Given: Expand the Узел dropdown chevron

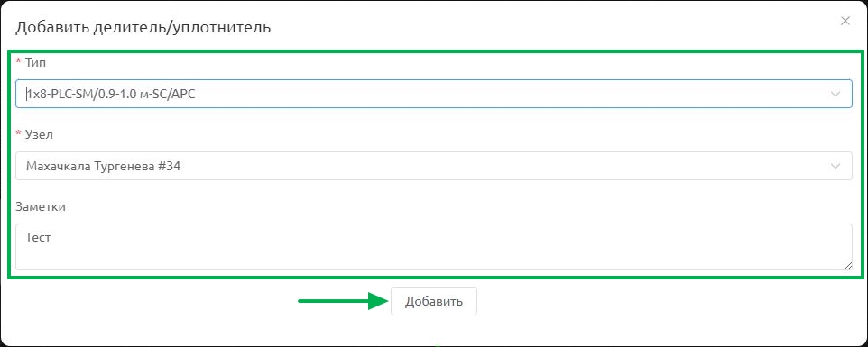Looking at the screenshot, I should point(836,166).
